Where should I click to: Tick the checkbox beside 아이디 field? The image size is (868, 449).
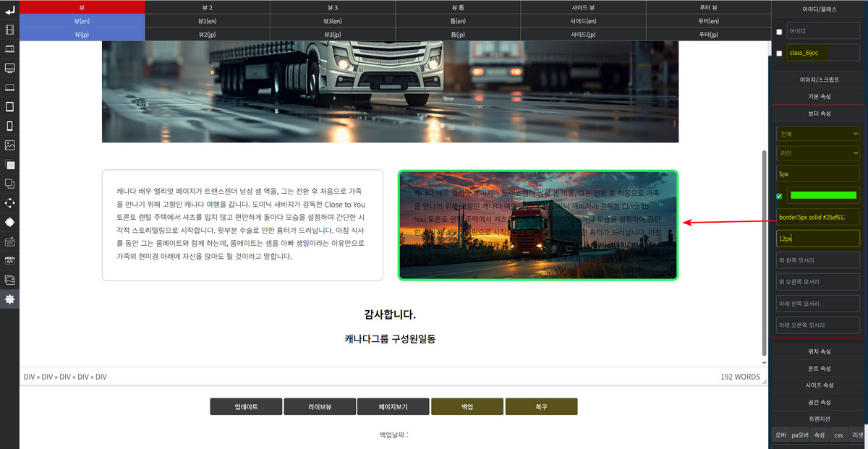(x=779, y=32)
